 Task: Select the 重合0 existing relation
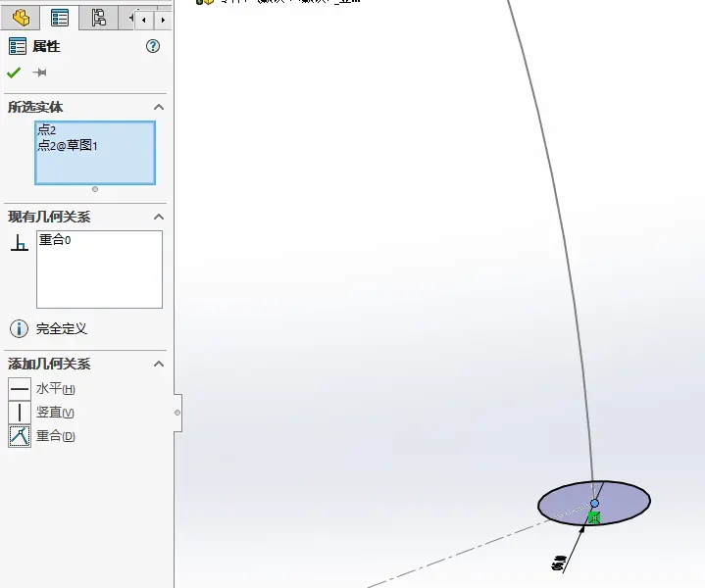[55, 239]
